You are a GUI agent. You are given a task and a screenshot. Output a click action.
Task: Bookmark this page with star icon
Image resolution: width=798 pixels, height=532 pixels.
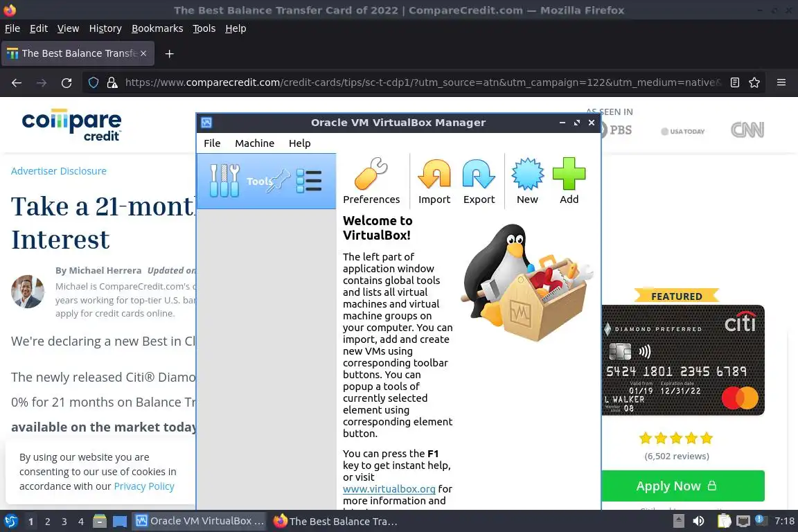pyautogui.click(x=754, y=82)
